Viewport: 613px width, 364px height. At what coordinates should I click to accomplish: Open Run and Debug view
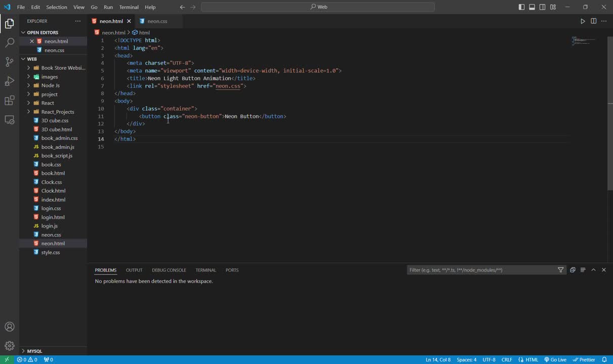9,81
